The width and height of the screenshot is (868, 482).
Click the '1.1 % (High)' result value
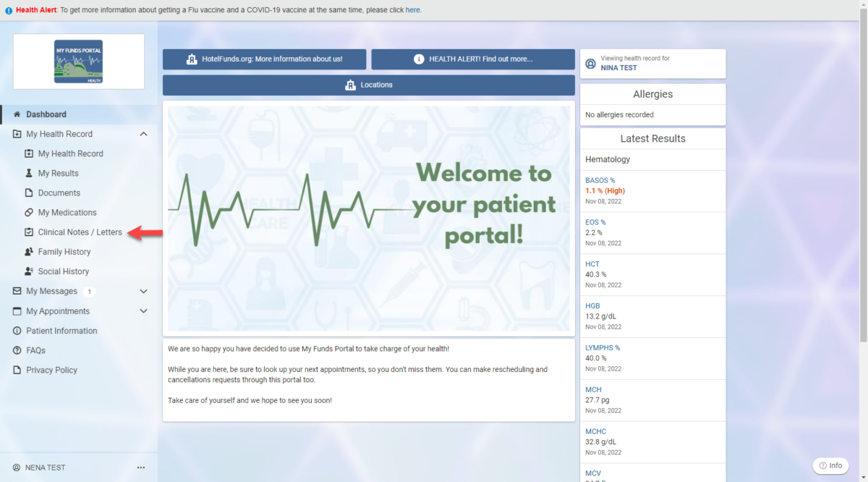605,191
